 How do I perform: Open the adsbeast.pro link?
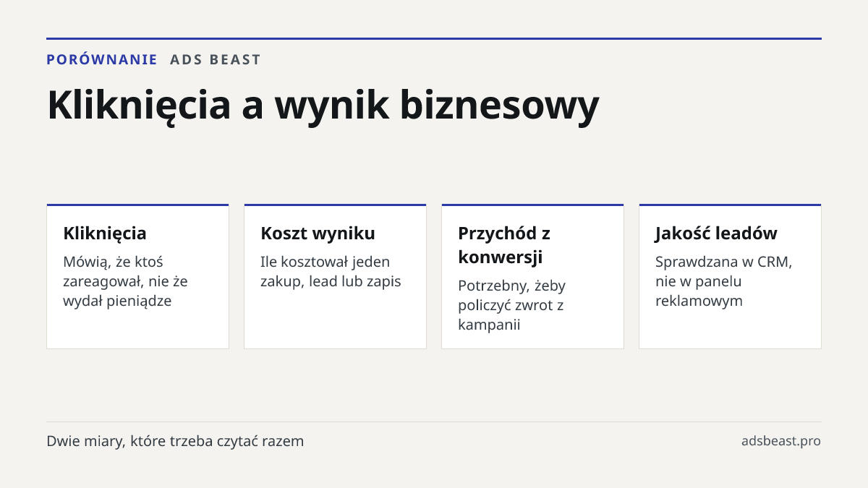click(781, 441)
